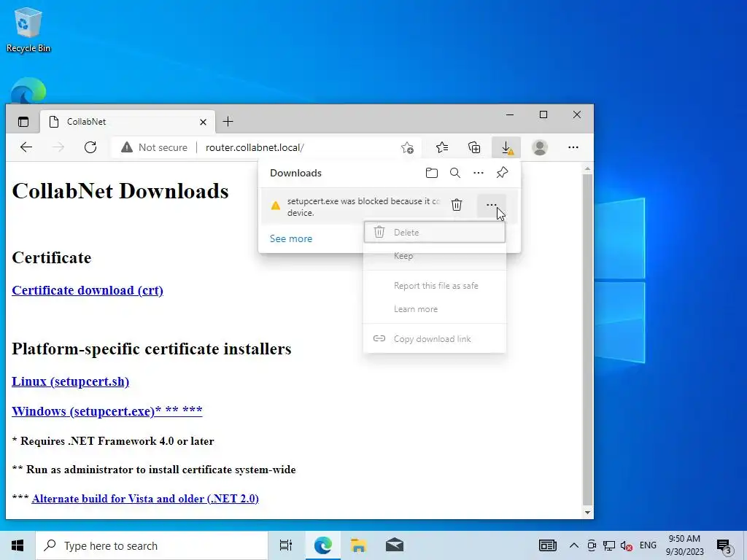Select Copy download link menu entry

(435, 339)
